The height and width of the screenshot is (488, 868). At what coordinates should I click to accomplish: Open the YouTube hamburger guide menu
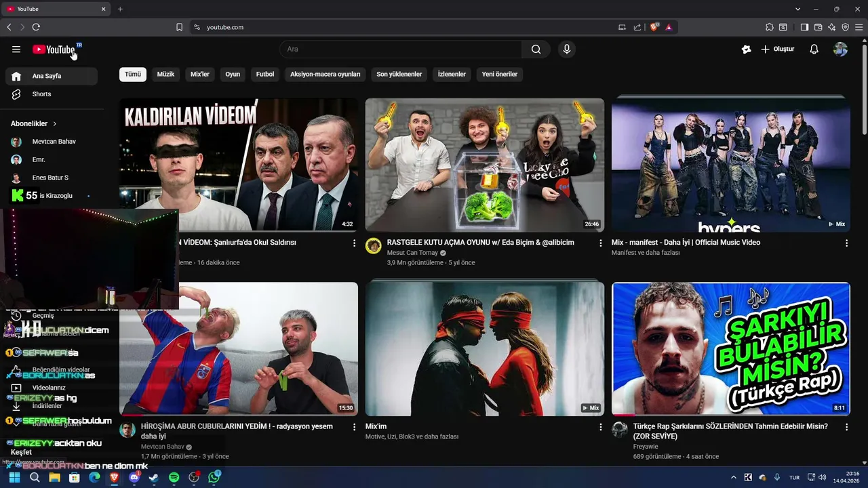pyautogui.click(x=16, y=49)
